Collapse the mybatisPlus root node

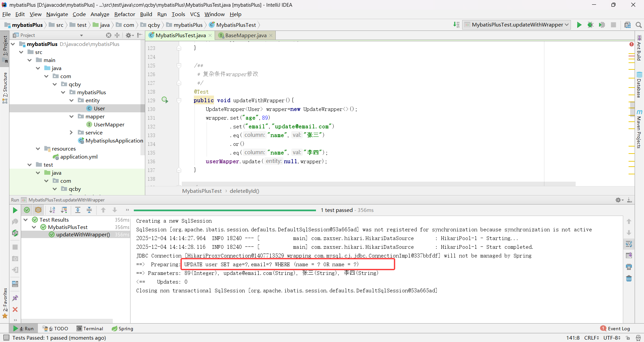13,44
